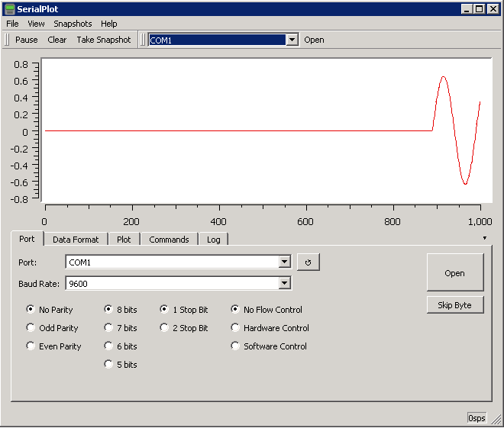Image resolution: width=504 pixels, height=428 pixels.
Task: Enable 2 Stop Bit setting
Action: point(165,328)
